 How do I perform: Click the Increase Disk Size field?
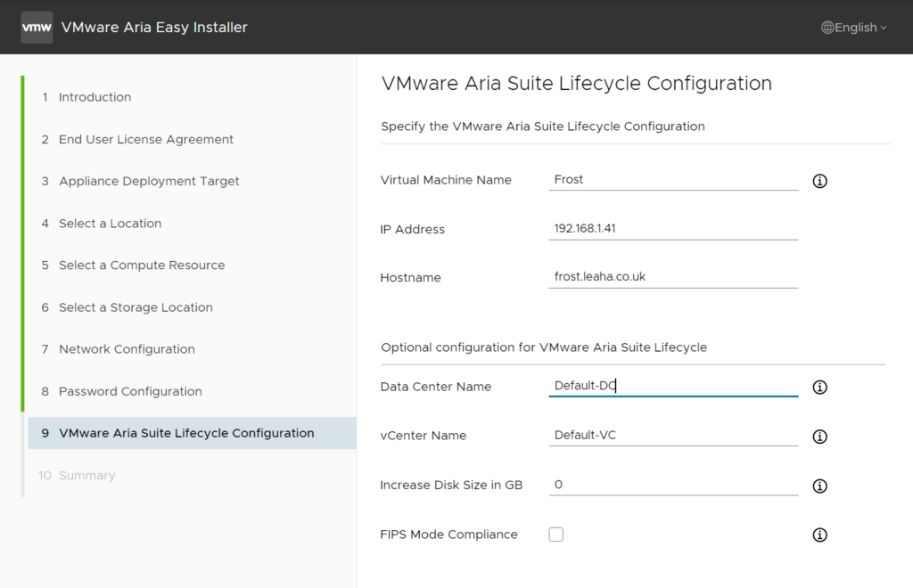(673, 485)
